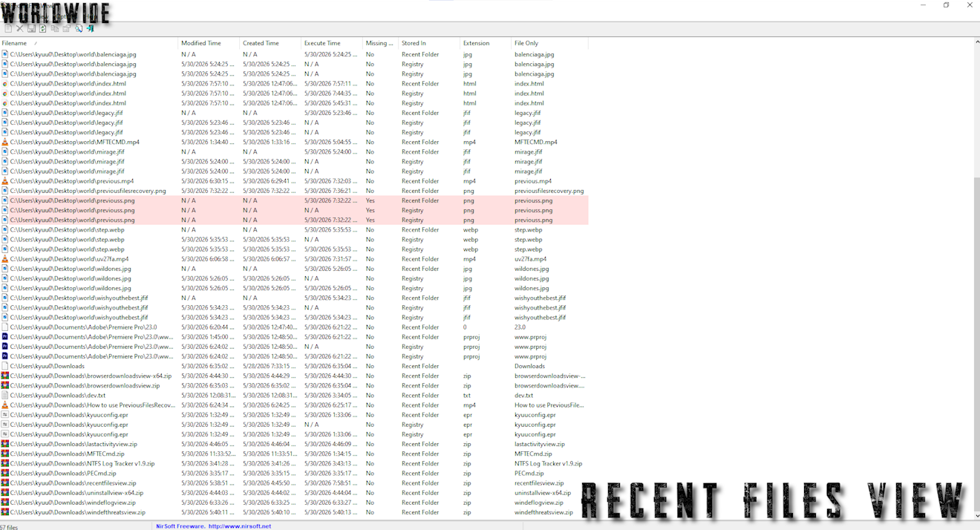Click the '67 files' status bar text
The height and width of the screenshot is (530, 980).
[8, 527]
